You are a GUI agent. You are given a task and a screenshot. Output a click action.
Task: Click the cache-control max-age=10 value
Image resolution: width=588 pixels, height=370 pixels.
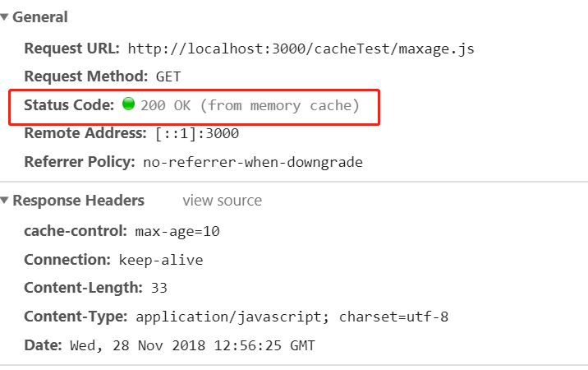tap(177, 231)
